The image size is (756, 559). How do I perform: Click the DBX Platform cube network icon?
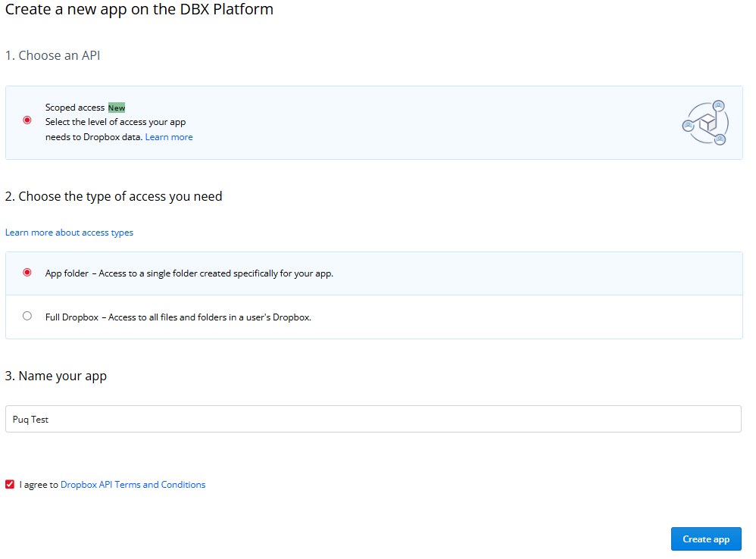[704, 122]
